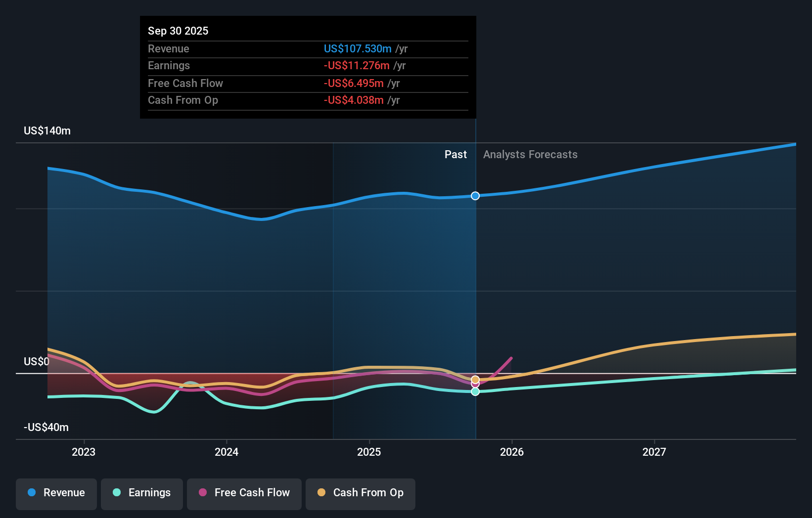Expand the Sep 30 2025 tooltip header

178,31
